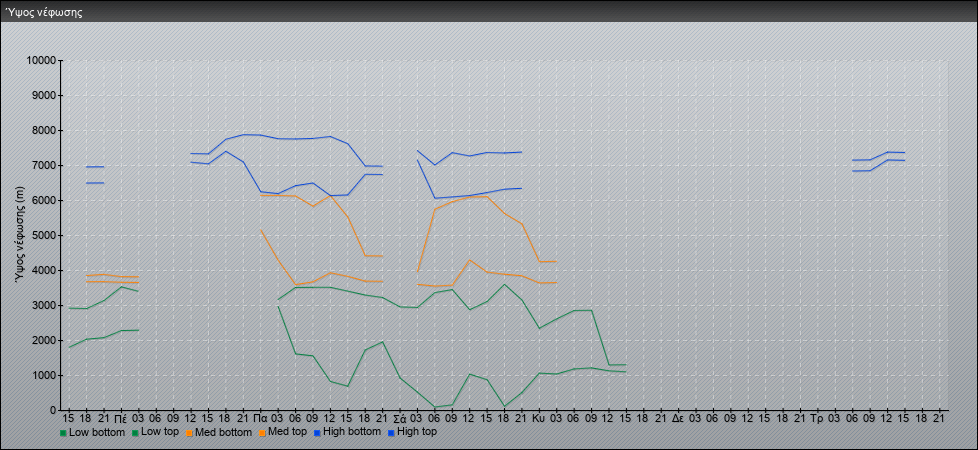Click the Ύψος νέφωσης (m) axis label
The image size is (978, 450).
[21, 235]
